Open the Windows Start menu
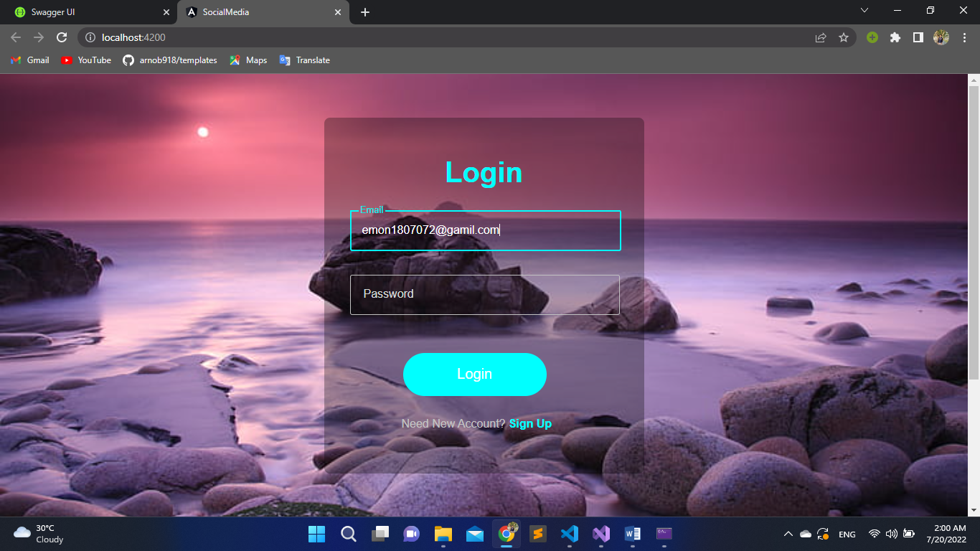This screenshot has width=980, height=551. coord(316,534)
